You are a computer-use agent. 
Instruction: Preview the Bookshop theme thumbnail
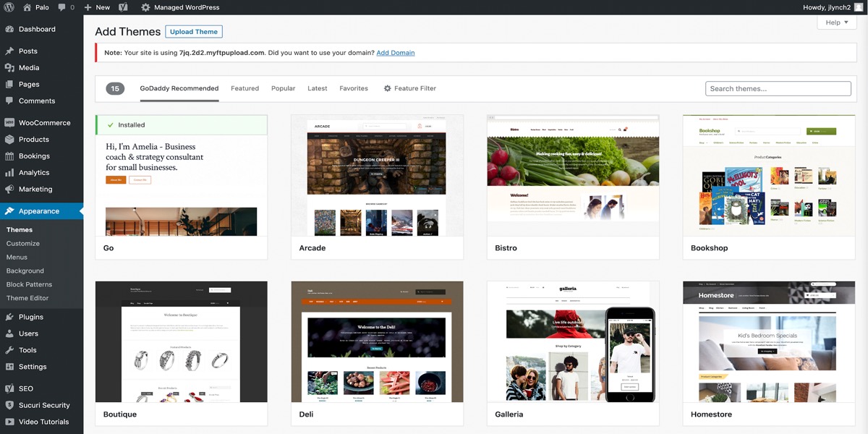[769, 176]
